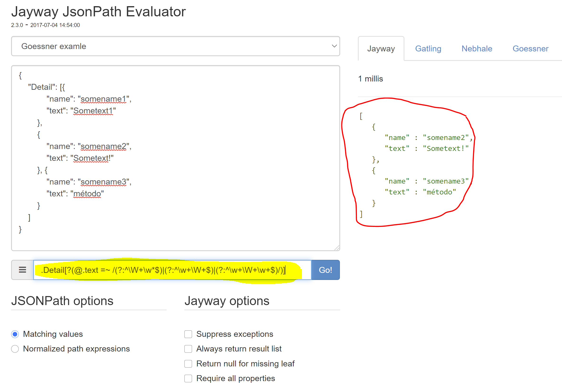Switch to the Nebhale tab
This screenshot has width=562, height=392.
point(477,48)
